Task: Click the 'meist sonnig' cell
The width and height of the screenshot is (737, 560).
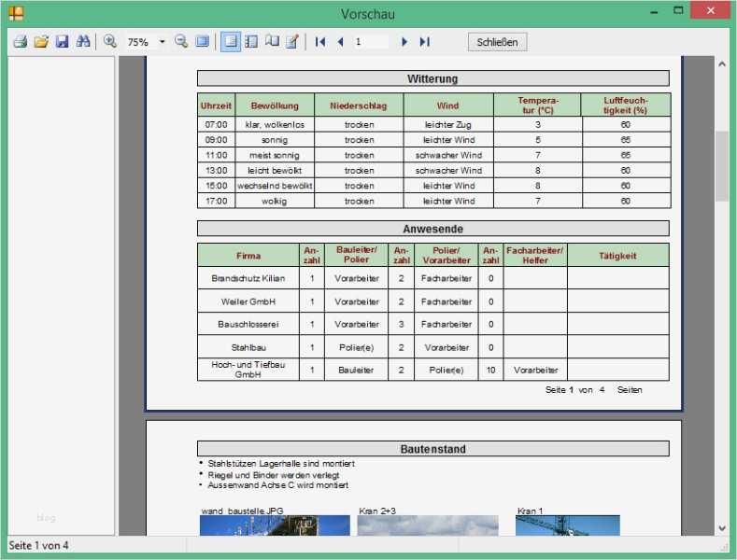Action: pos(275,155)
